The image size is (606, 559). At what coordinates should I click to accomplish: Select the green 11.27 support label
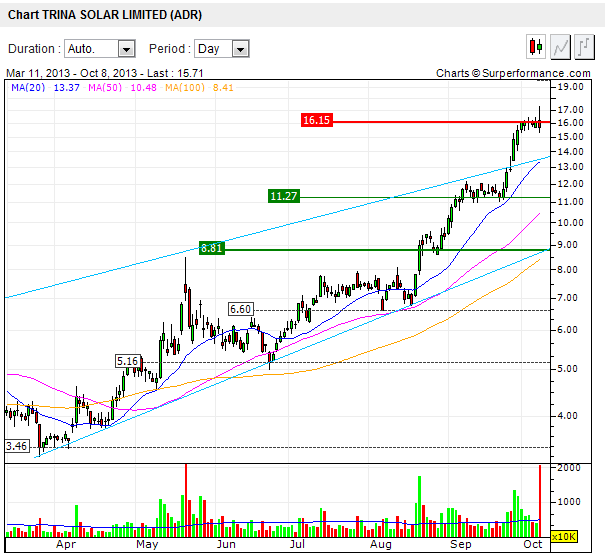point(284,196)
